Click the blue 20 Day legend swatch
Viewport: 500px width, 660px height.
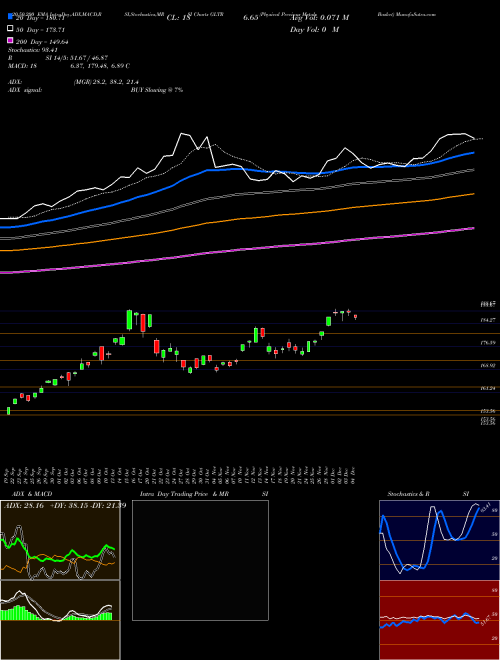click(10, 17)
